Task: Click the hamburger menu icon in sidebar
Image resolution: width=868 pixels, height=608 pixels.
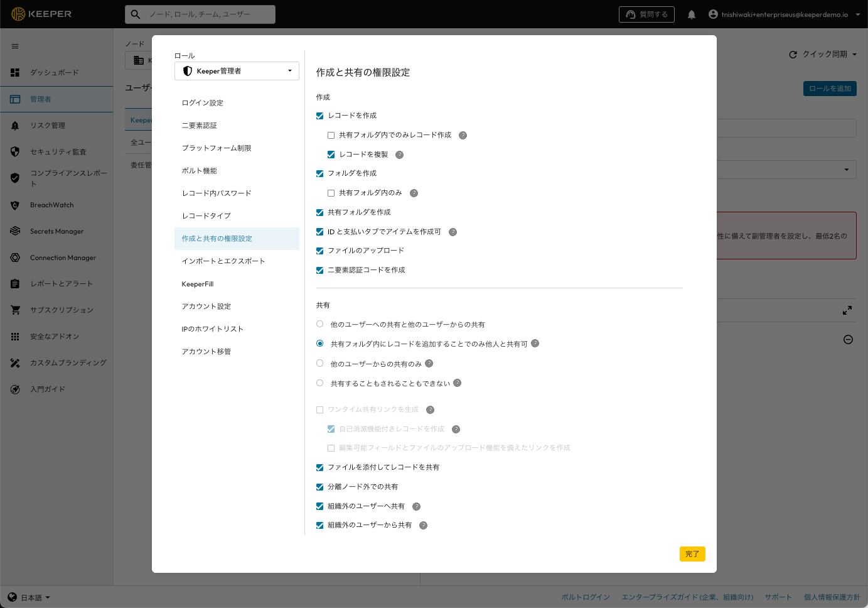Action: coord(15,46)
